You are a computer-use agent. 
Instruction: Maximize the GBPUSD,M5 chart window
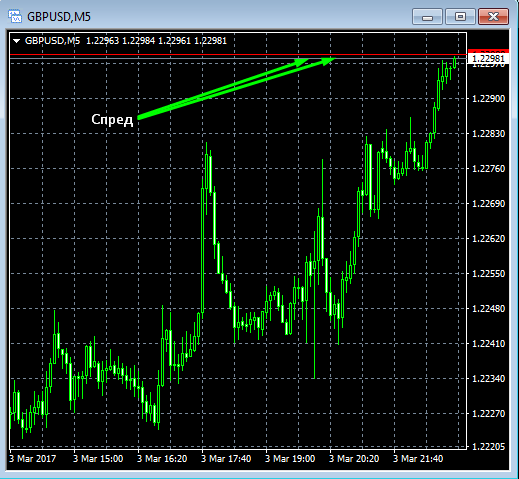[460, 17]
